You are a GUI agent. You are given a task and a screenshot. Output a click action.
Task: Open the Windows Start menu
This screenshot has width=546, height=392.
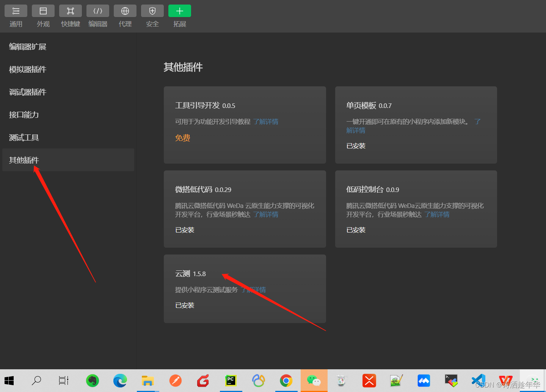(9, 381)
